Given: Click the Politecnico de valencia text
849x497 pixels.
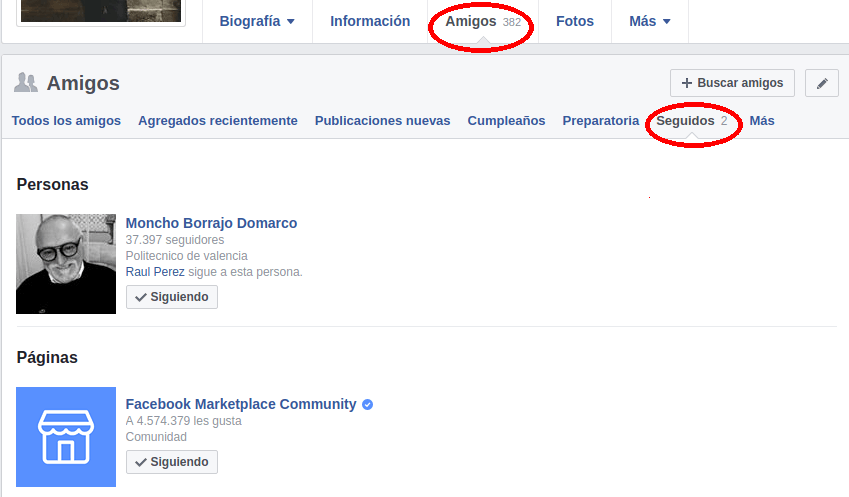Looking at the screenshot, I should coord(186,256).
